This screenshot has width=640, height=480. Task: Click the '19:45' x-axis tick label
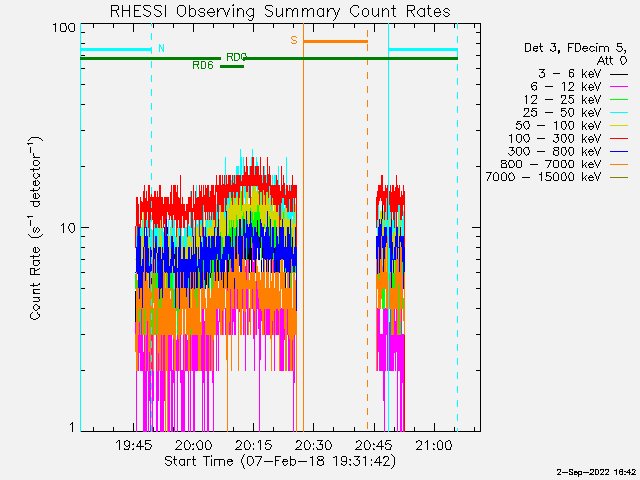(x=133, y=445)
